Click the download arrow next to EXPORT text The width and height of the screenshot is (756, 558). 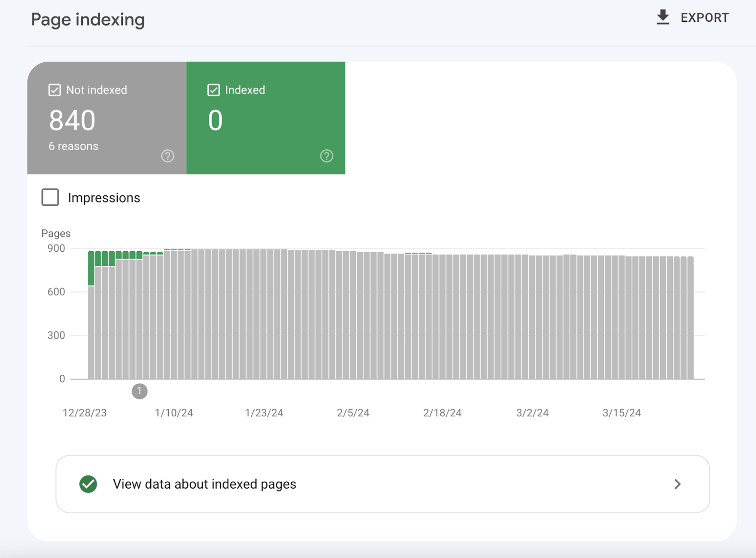(663, 17)
